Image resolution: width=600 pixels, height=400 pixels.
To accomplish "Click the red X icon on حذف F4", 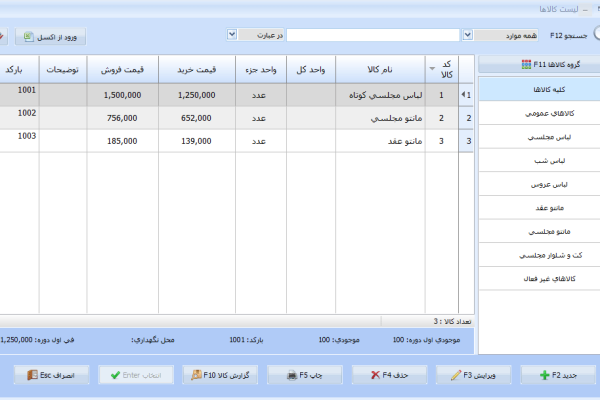I will click(x=375, y=375).
